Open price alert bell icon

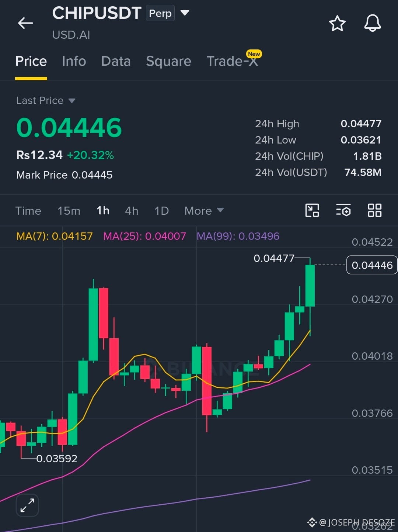(373, 23)
